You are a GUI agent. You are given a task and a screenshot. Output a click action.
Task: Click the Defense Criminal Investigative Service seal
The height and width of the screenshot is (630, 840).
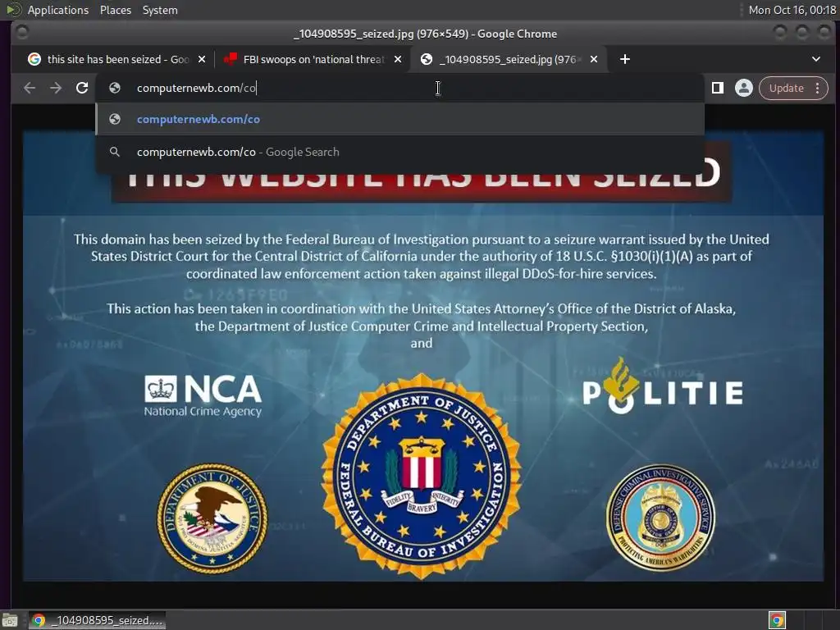pos(660,517)
